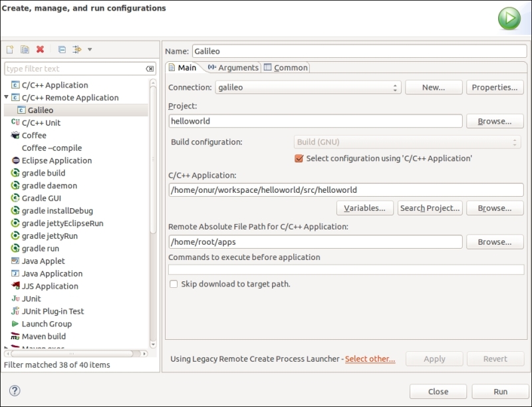Screen dimensions: 532x407
Task: Click the Revert button
Action: [495, 359]
